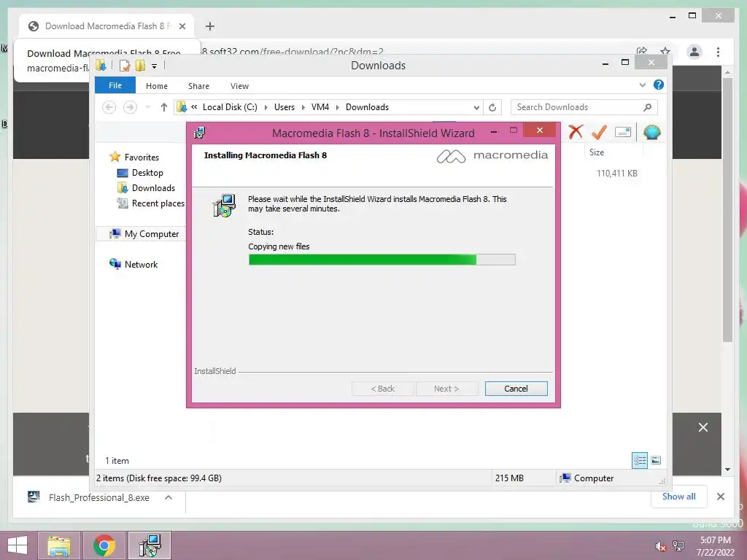Click the muted volume tray icon
The image size is (747, 560).
pyautogui.click(x=660, y=546)
